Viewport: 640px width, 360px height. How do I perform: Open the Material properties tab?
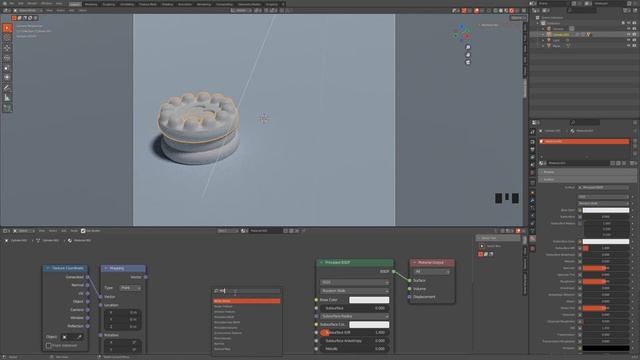(x=532, y=239)
